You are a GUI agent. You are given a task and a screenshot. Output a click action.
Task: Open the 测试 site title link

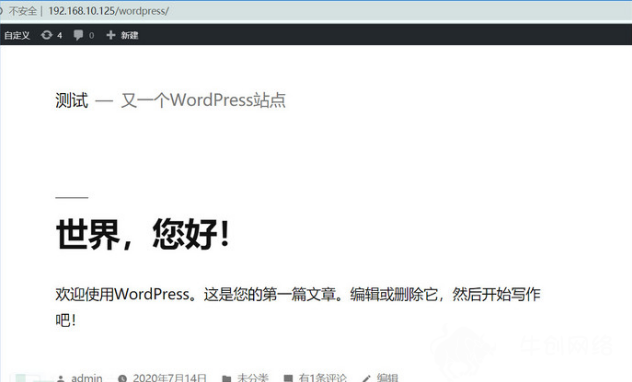point(72,100)
